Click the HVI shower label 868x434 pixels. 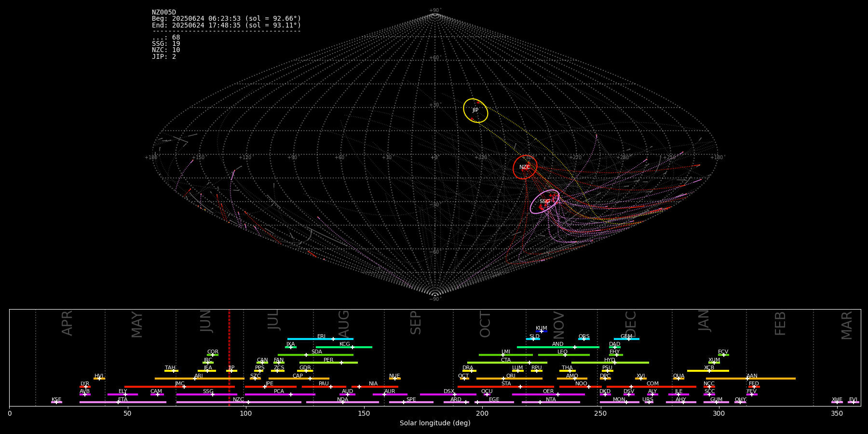tap(99, 376)
